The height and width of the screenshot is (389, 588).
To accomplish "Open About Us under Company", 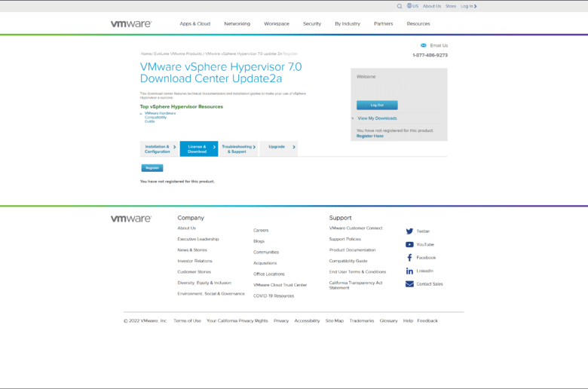I will (x=186, y=228).
